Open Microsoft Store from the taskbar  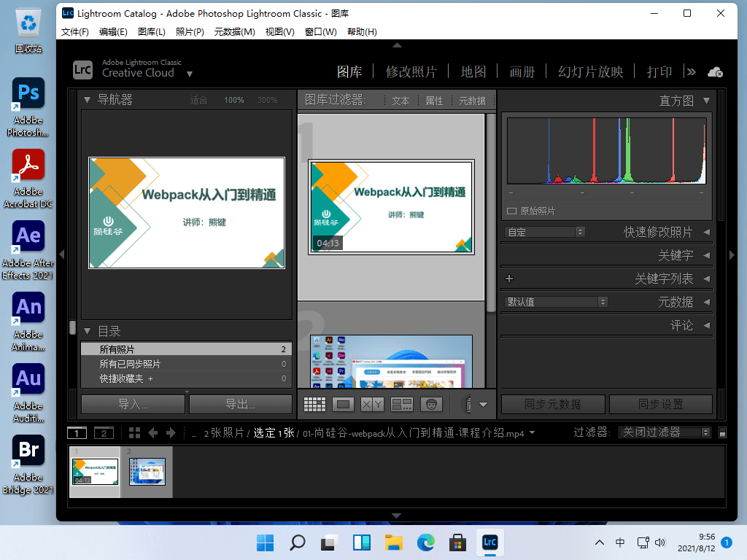click(x=458, y=542)
